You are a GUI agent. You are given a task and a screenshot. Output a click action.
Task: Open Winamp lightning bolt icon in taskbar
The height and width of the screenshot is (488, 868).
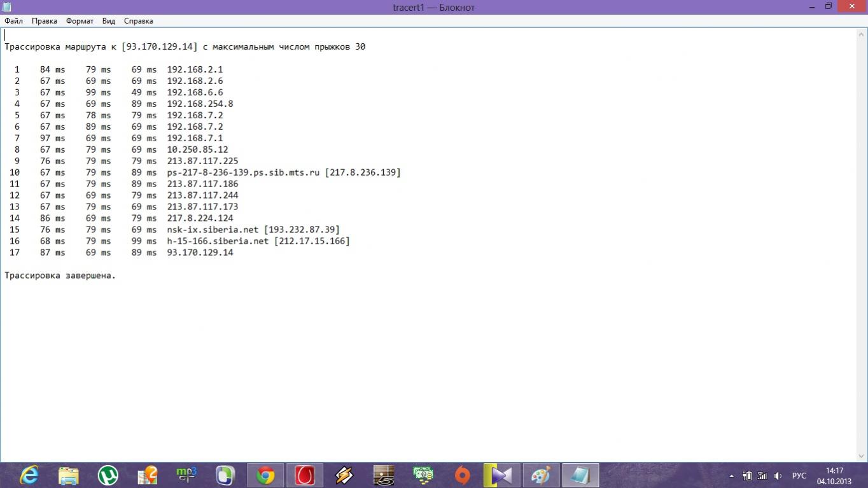(x=344, y=475)
